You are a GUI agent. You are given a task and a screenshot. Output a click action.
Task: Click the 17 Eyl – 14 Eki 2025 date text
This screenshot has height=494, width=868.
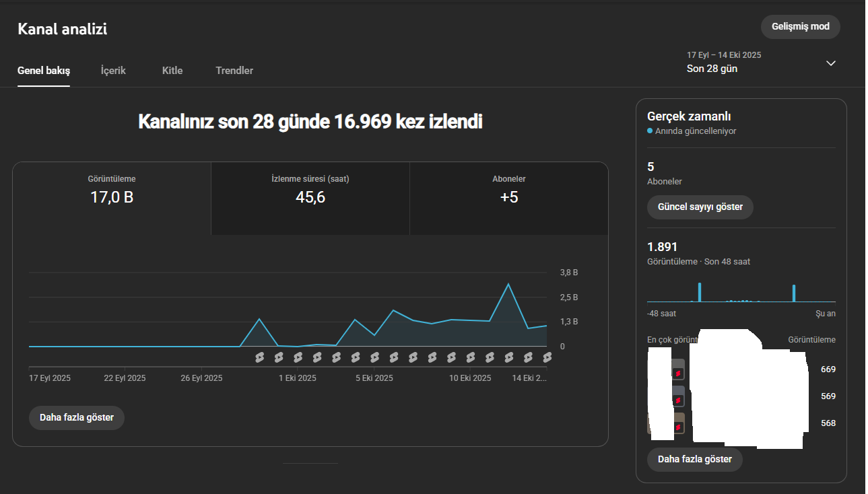pyautogui.click(x=724, y=55)
